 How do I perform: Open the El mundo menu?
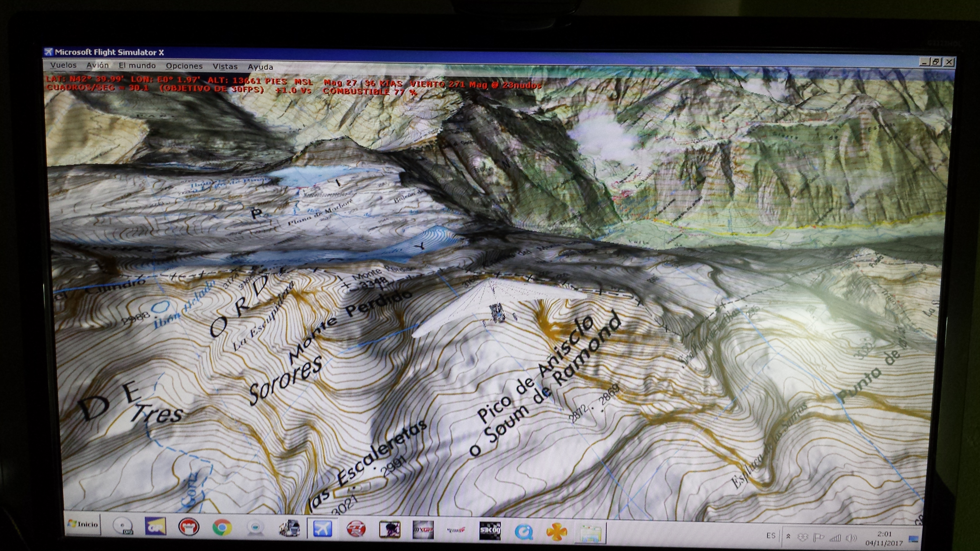(x=137, y=66)
